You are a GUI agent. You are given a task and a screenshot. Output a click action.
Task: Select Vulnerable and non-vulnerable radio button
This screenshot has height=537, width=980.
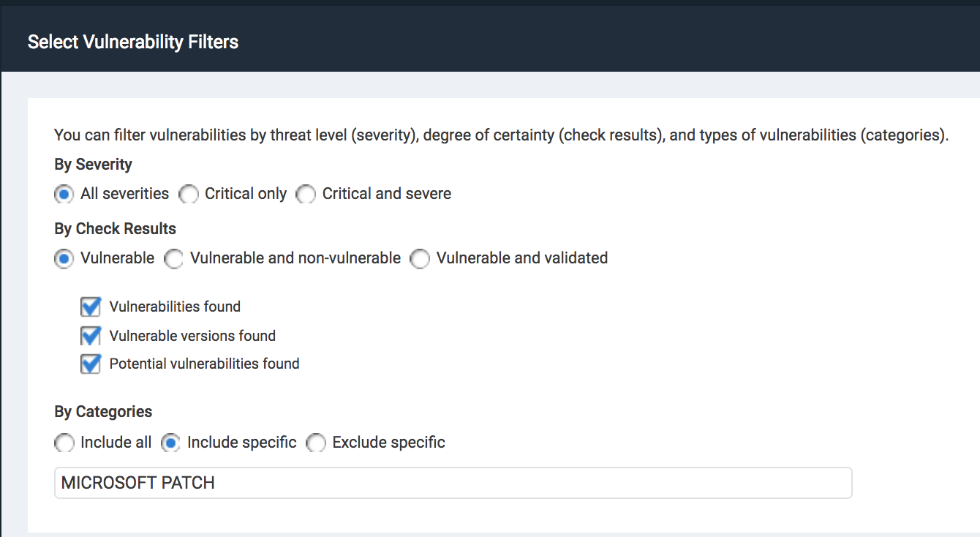[x=173, y=259]
